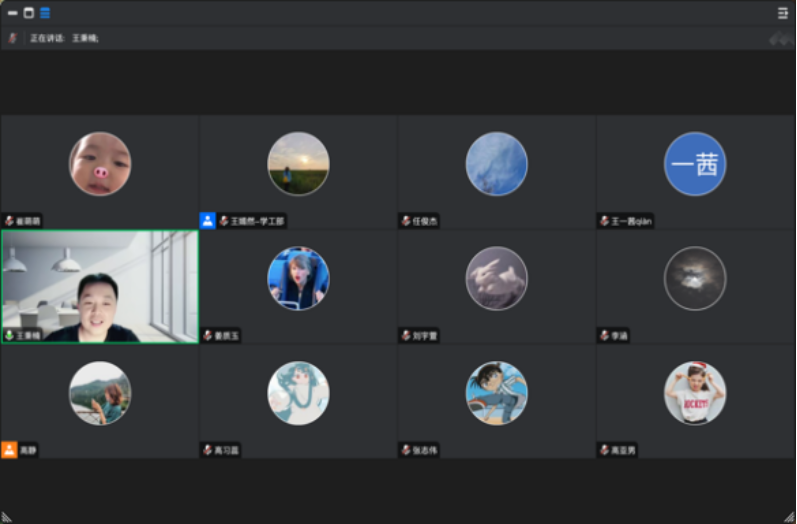
Task: Click the name label with 学工部 suffix
Action: pos(257,221)
